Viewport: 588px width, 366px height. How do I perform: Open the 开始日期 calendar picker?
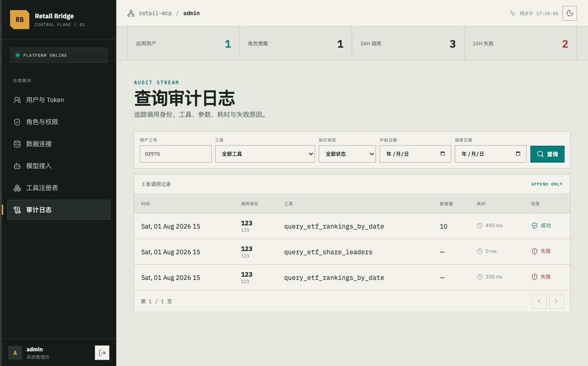tap(442, 154)
